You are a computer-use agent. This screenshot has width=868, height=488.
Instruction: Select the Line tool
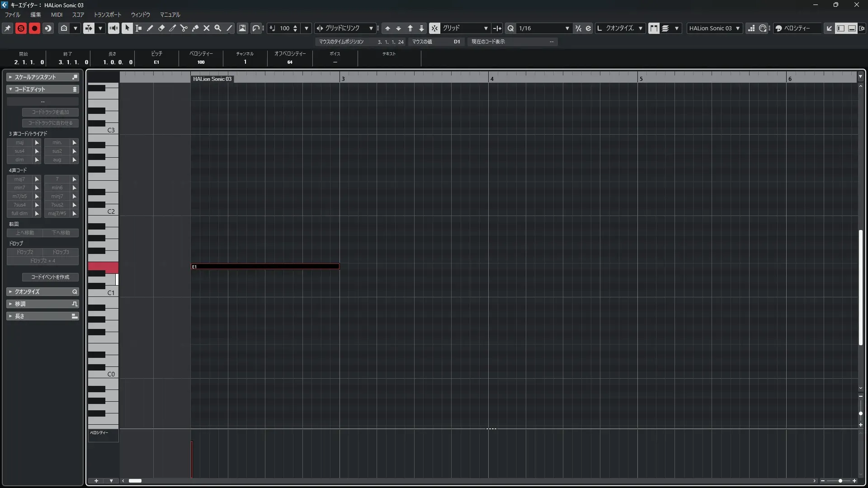click(229, 28)
